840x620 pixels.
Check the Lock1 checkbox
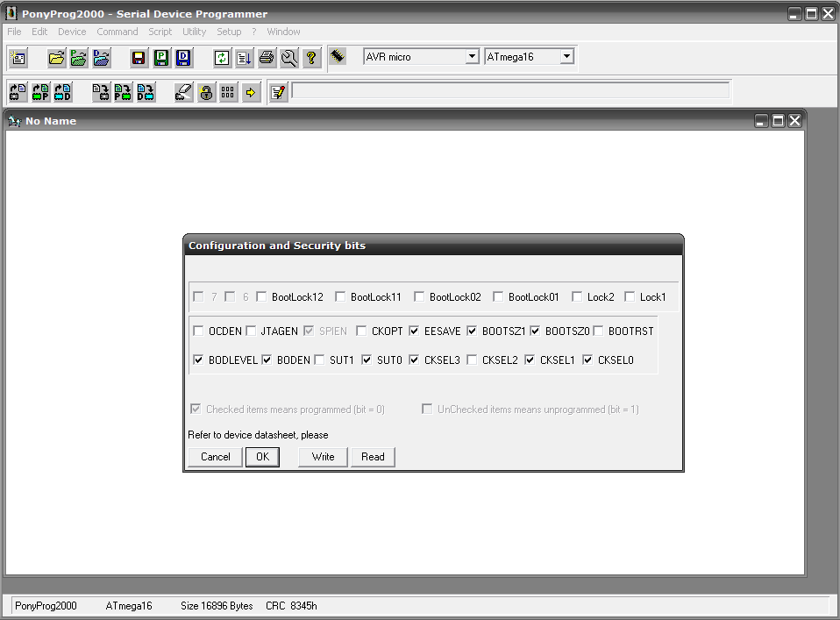(x=630, y=297)
